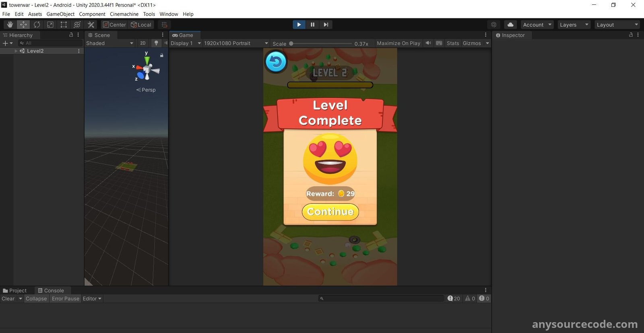This screenshot has width=644, height=333.
Task: Click the Collapse button in Console
Action: [36, 298]
